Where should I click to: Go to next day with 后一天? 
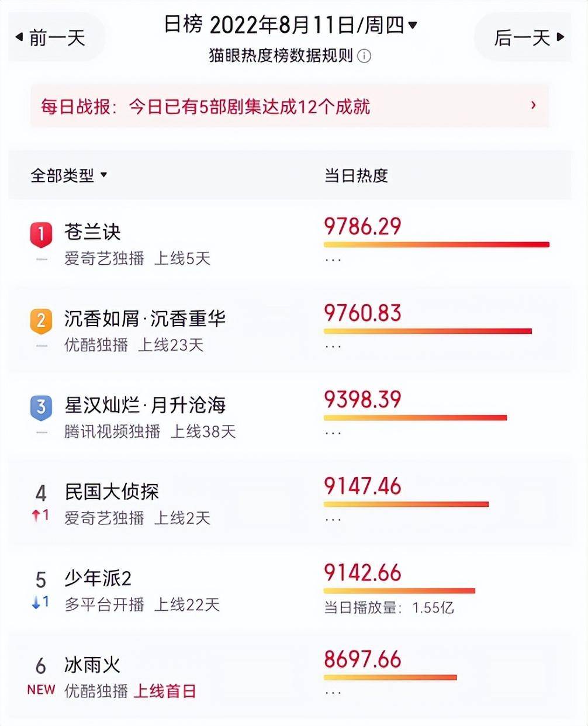[x=529, y=38]
